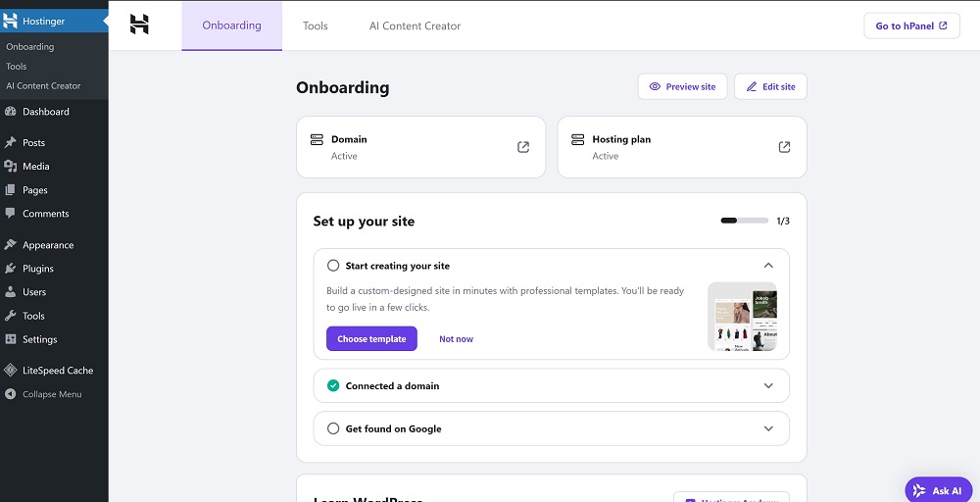
Task: Click the Ask AI button
Action: point(940,491)
